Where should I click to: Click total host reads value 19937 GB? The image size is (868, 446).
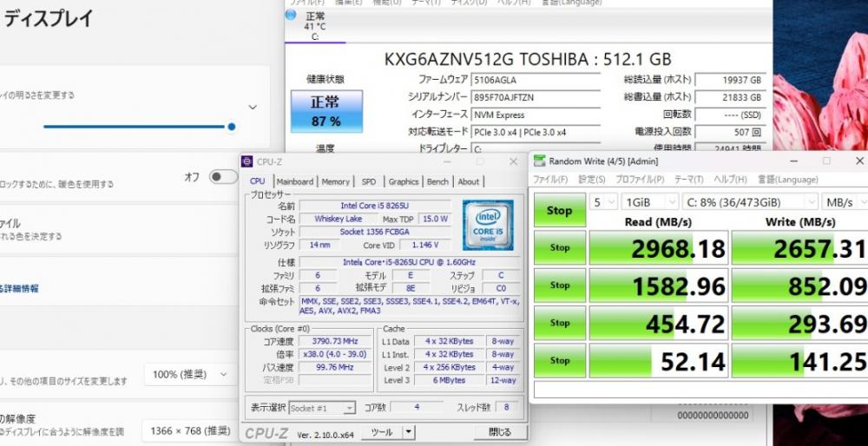[731, 80]
